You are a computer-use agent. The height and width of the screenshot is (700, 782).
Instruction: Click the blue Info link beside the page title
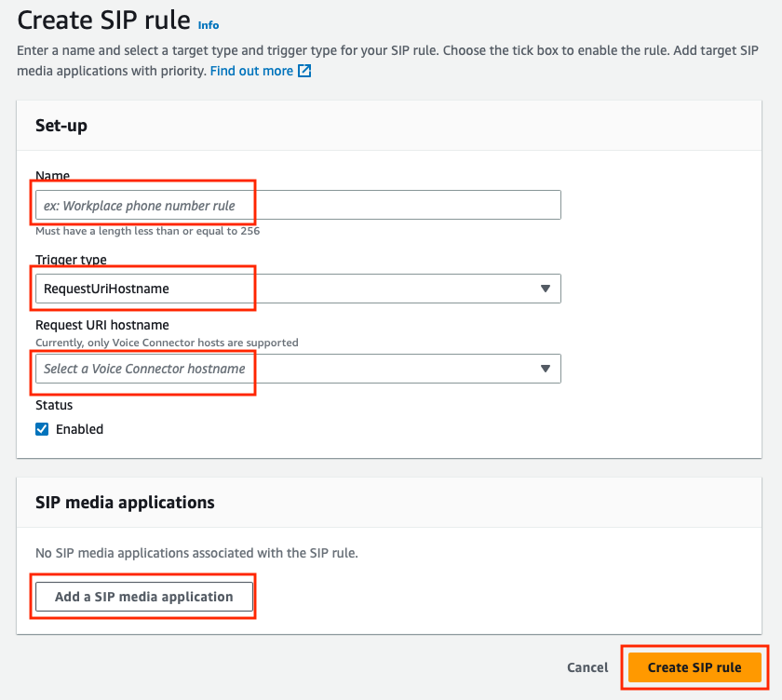pos(209,24)
